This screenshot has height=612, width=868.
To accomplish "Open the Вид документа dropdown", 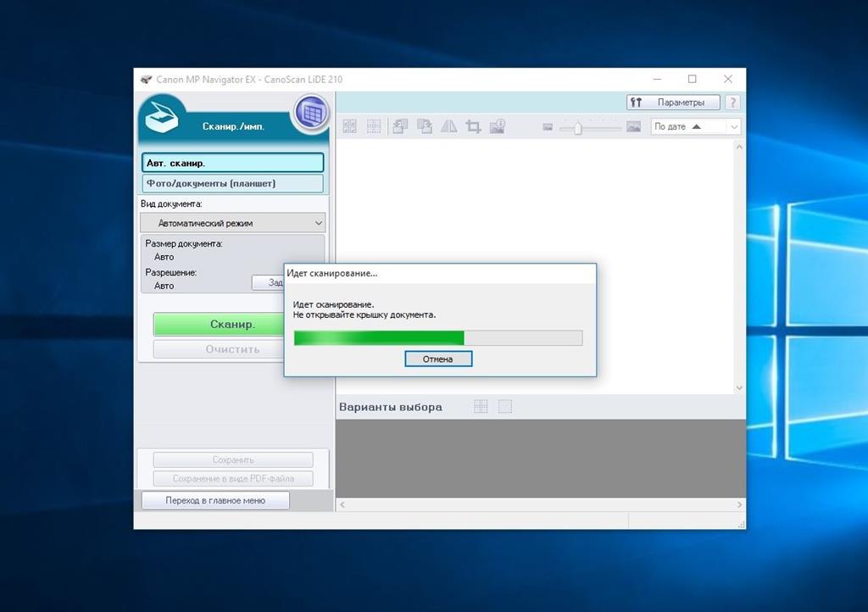I will (x=232, y=223).
